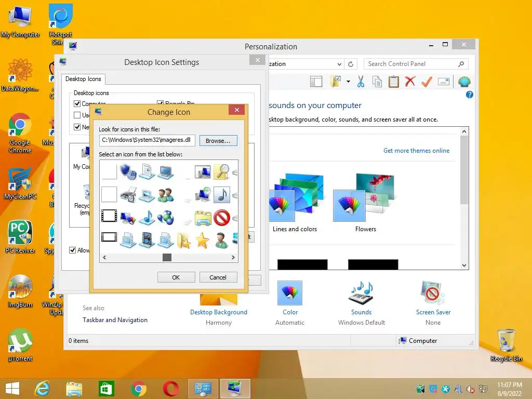Click the Copy toolbar icon in Personalization
The image size is (532, 399).
pyautogui.click(x=377, y=82)
